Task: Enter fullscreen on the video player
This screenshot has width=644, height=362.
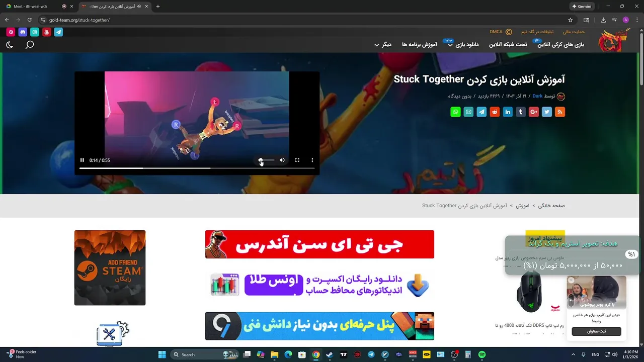Action: [297, 160]
